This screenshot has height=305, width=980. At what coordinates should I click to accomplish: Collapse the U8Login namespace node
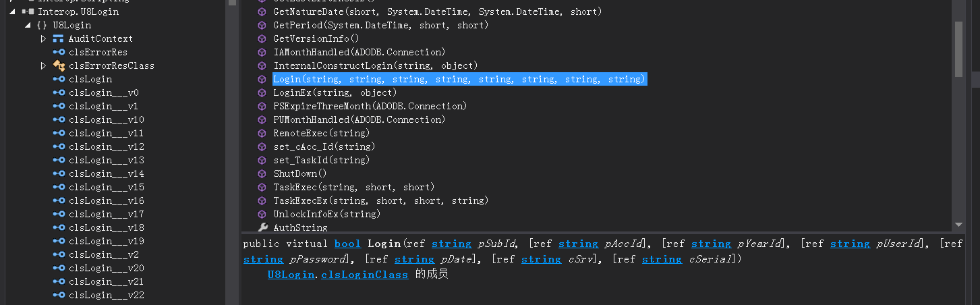pos(27,25)
